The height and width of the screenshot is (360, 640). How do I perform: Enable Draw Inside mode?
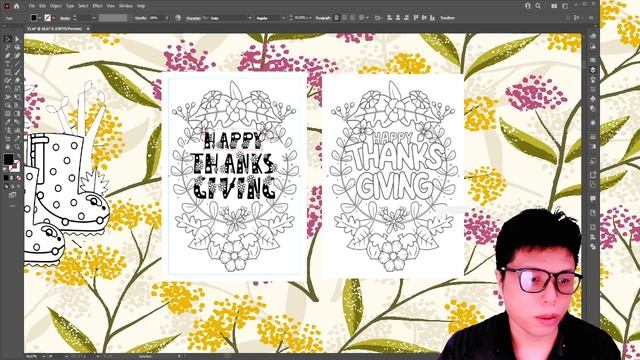[18, 187]
